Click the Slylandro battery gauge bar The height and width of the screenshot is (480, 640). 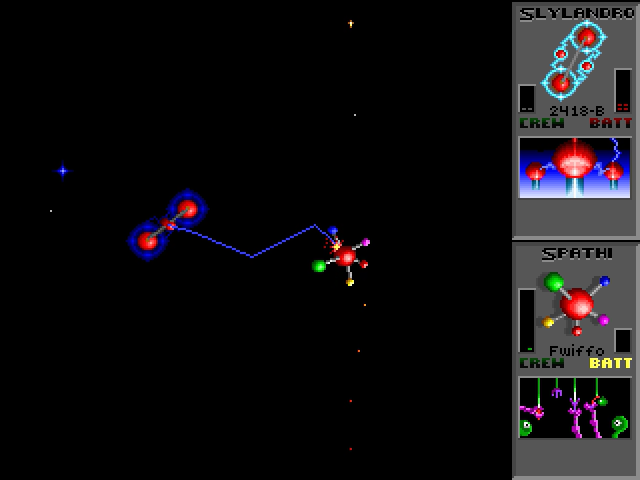click(x=623, y=91)
